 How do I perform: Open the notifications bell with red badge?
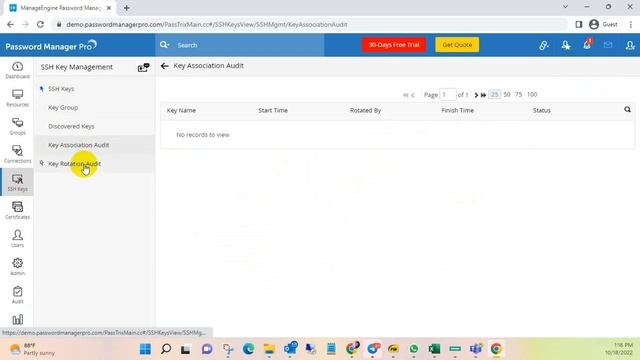coord(587,44)
